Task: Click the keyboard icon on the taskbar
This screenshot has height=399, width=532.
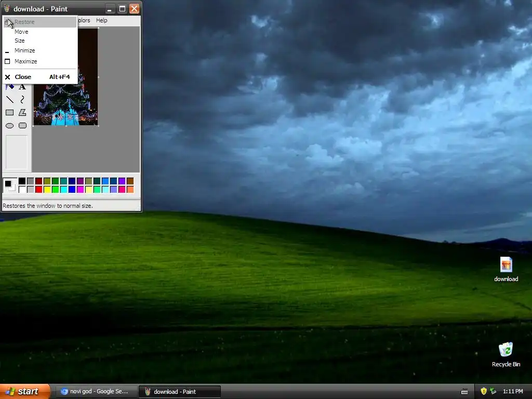Action: pyautogui.click(x=464, y=392)
